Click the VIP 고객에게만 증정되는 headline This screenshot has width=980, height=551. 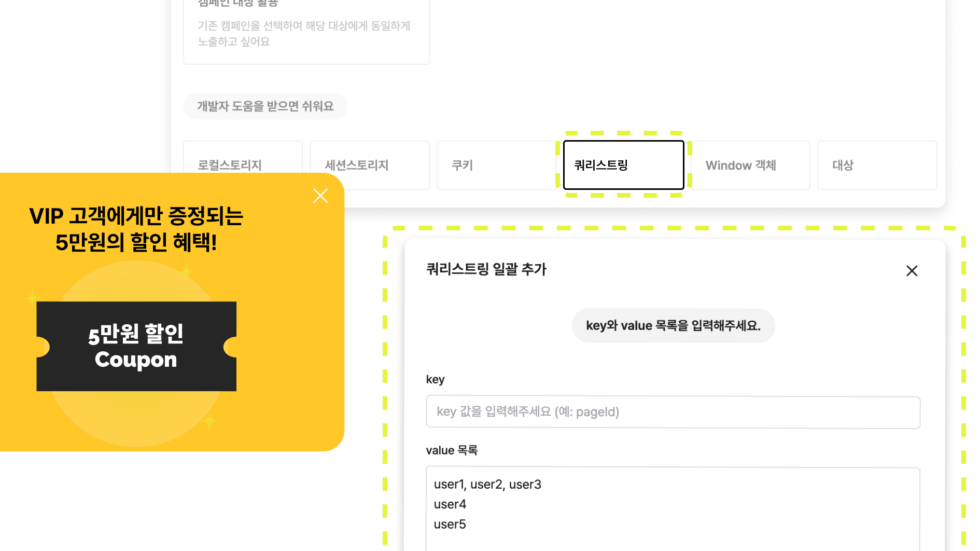136,216
